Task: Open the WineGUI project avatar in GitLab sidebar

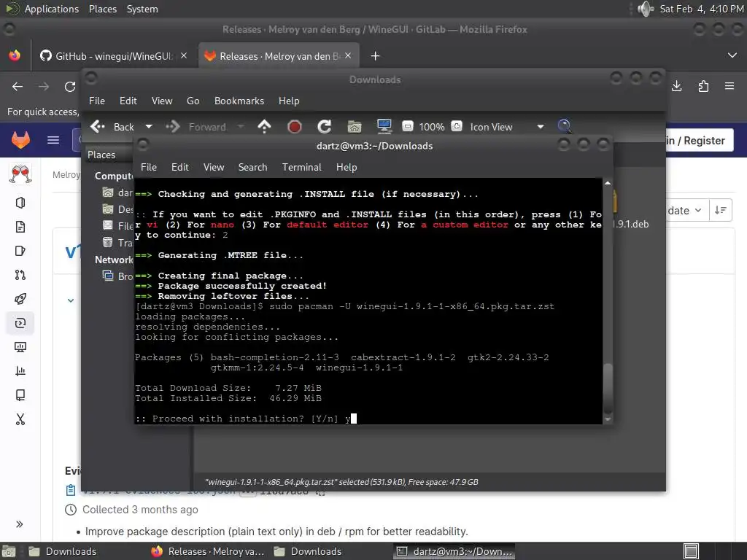Action: click(x=20, y=174)
